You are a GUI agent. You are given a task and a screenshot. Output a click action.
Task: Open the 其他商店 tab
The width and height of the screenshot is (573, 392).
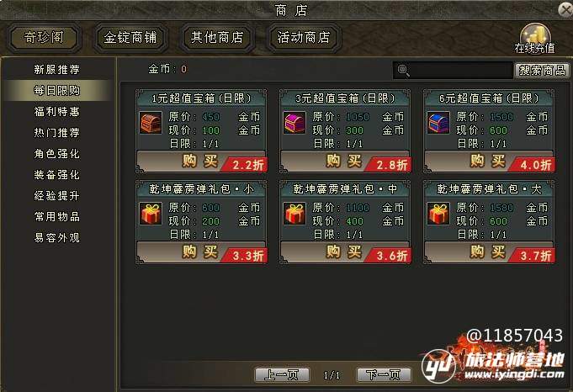(x=217, y=38)
